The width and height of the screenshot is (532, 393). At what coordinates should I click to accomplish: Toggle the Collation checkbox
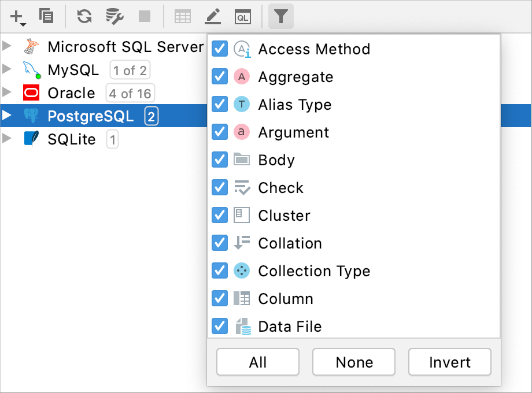(220, 243)
